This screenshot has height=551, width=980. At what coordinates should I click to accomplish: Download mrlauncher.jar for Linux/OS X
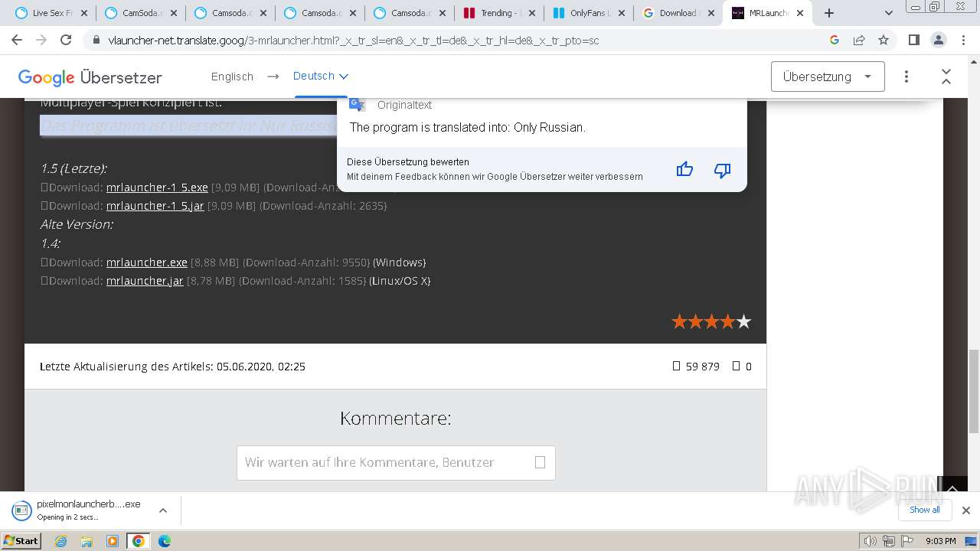click(145, 281)
